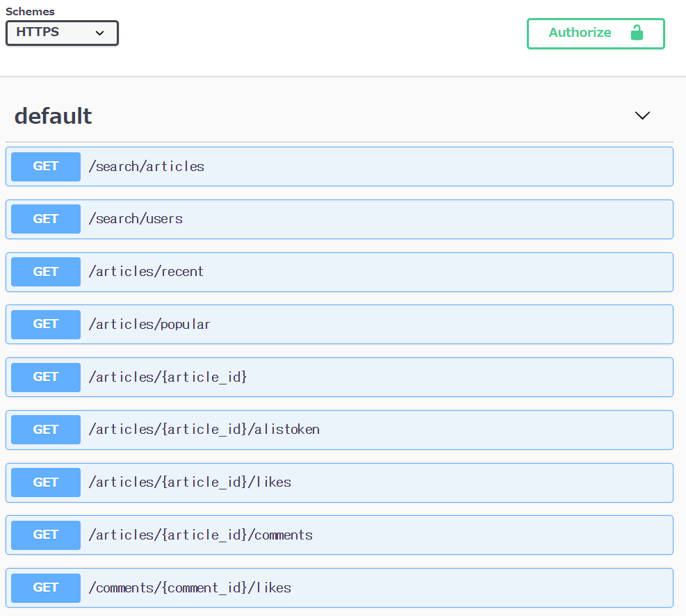Click GET badge for /search/users
The width and height of the screenshot is (686, 616).
click(46, 219)
